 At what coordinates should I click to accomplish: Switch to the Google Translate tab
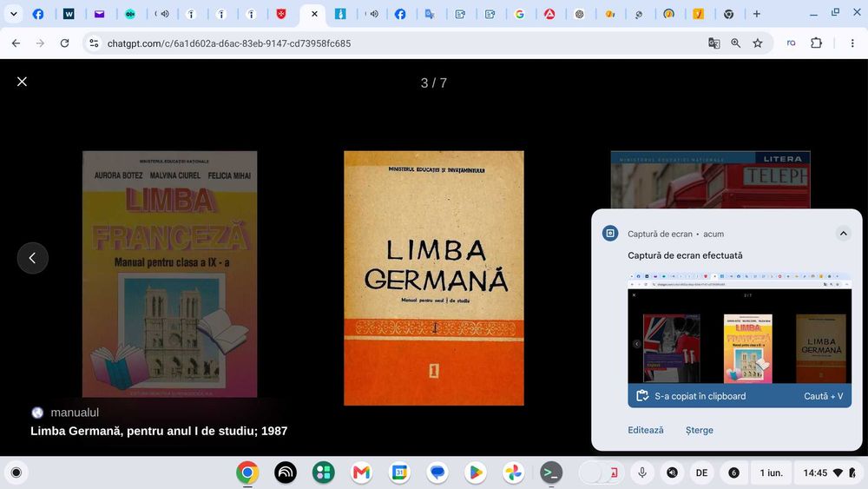tap(431, 14)
